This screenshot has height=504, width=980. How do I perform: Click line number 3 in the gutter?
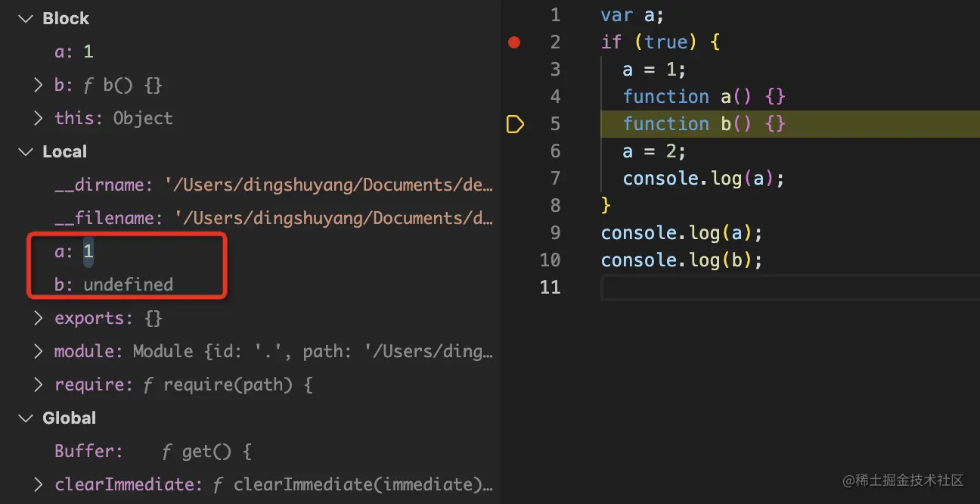coord(556,70)
